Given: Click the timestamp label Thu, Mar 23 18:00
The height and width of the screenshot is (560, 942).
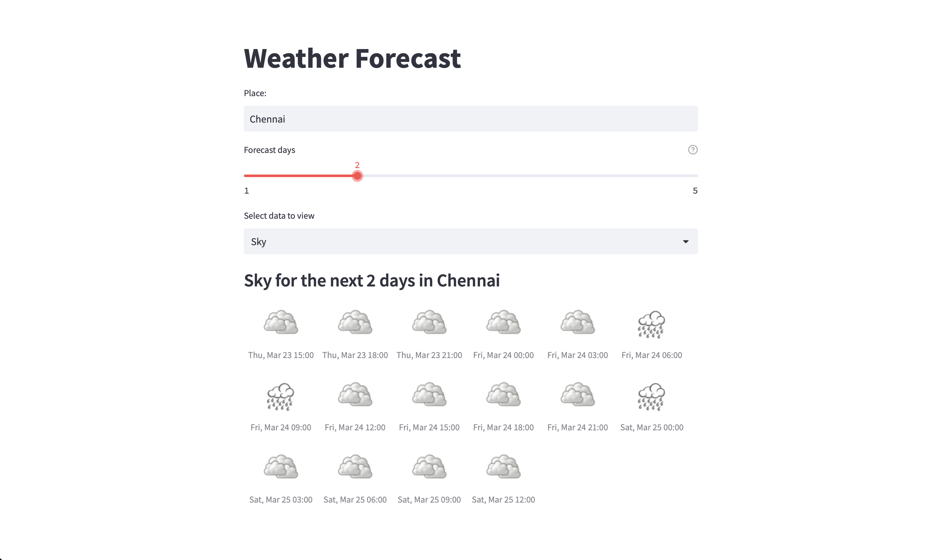Looking at the screenshot, I should 355,355.
